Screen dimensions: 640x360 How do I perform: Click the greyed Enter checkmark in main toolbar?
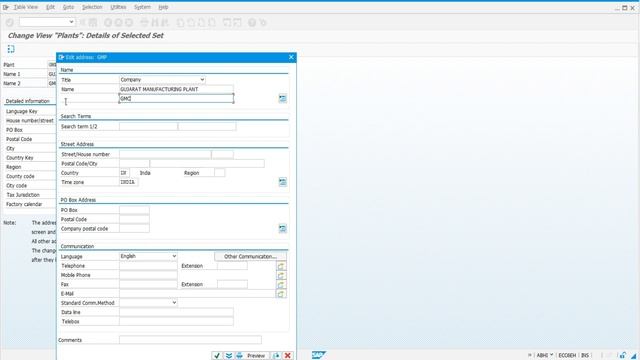pyautogui.click(x=10, y=22)
